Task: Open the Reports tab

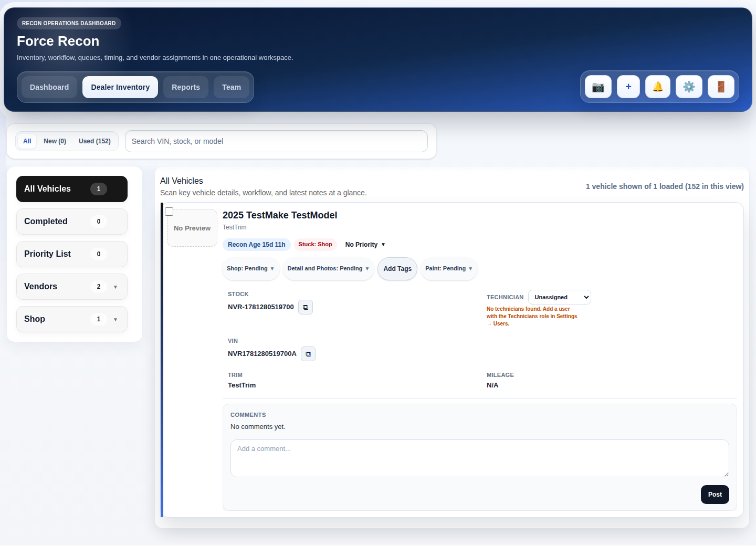Action: (x=186, y=87)
